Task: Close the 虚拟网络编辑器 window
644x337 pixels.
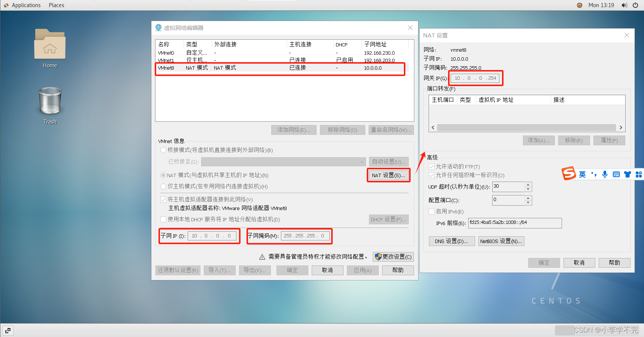Action: coord(410,28)
